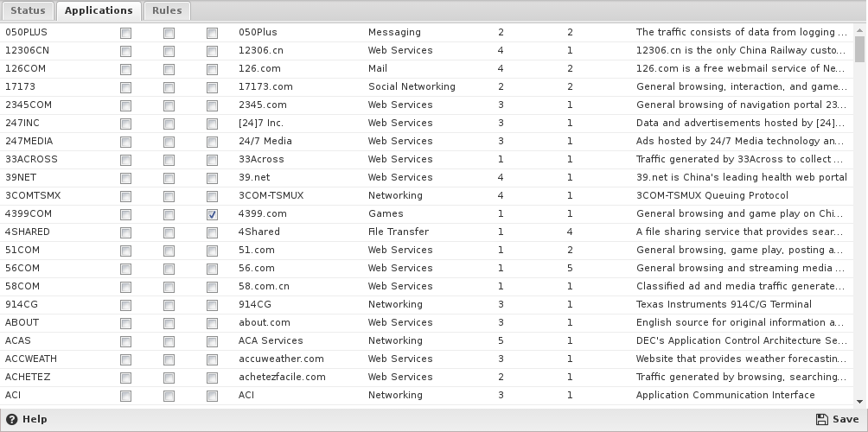868x432 pixels.
Task: Click the 914CG description text
Action: (x=724, y=304)
